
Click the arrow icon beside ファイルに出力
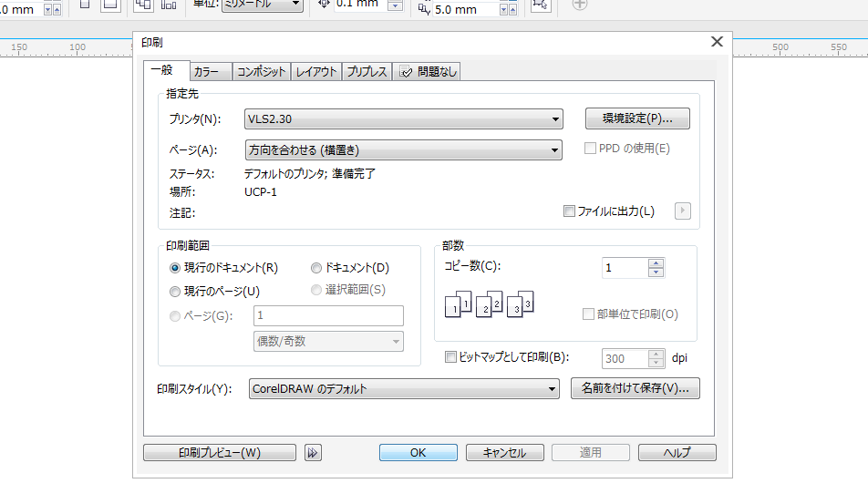point(682,211)
